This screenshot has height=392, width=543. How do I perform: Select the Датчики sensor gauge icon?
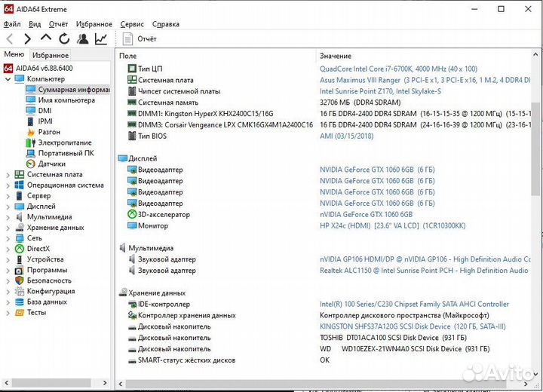click(31, 164)
